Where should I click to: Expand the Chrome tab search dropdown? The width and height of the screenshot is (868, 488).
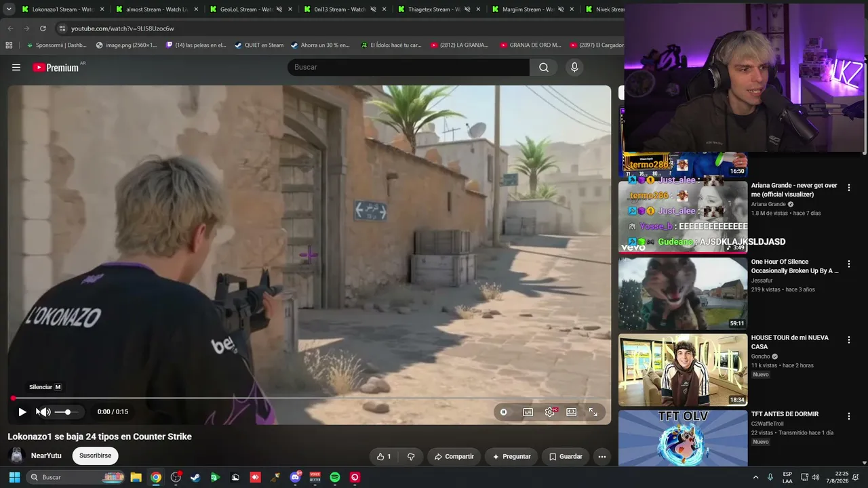point(9,9)
